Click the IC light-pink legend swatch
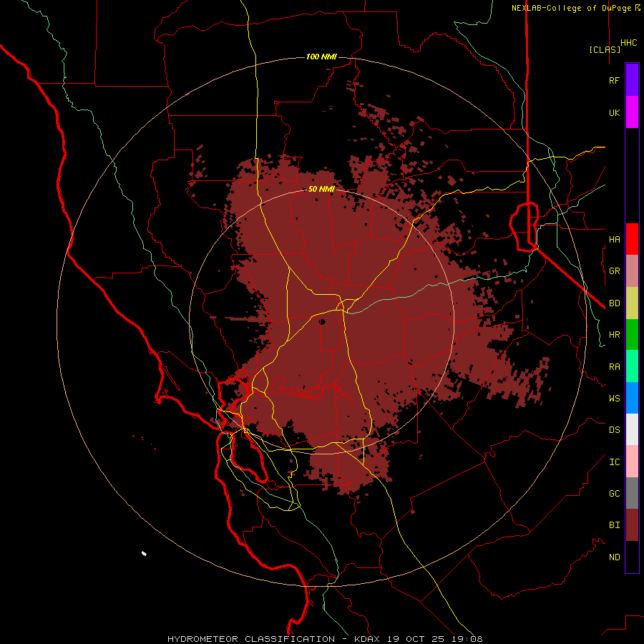Image resolution: width=644 pixels, height=644 pixels. [632, 462]
